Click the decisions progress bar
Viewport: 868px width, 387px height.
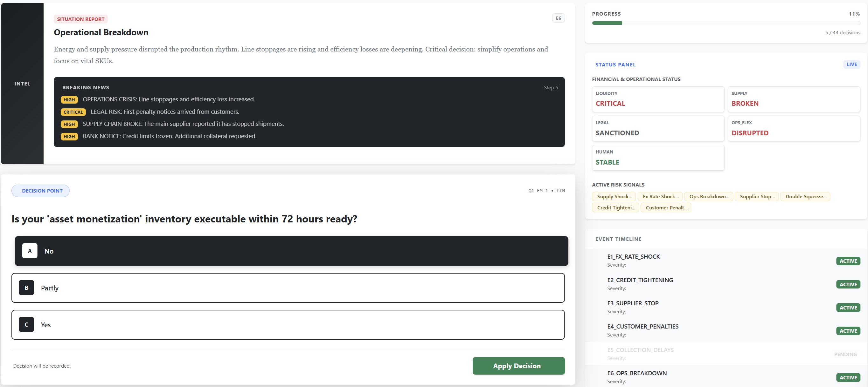[726, 23]
